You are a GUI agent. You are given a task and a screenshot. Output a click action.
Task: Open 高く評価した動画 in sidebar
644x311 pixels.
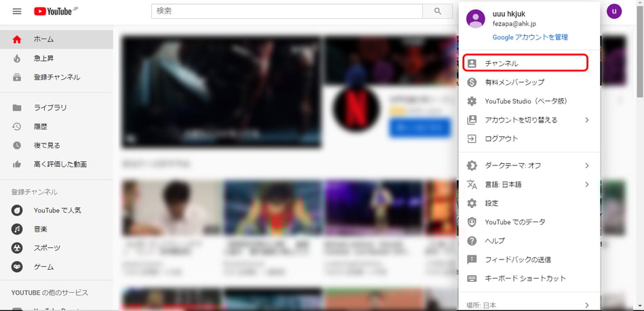(56, 164)
